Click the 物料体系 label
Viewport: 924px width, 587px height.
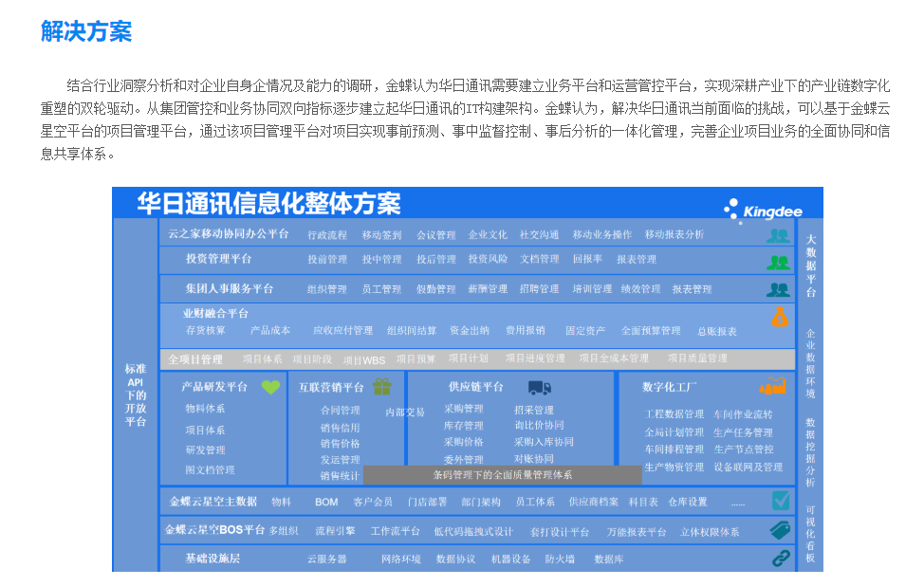(205, 408)
